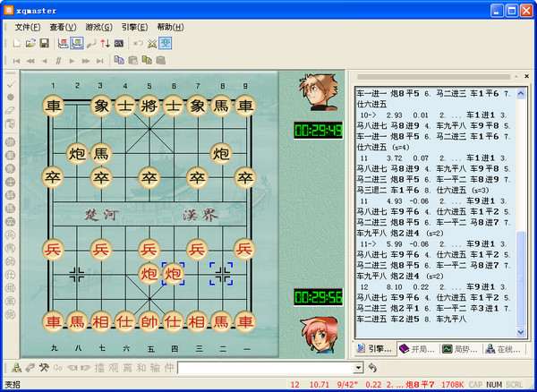Click the 00:29:56 clock display

click(318, 297)
